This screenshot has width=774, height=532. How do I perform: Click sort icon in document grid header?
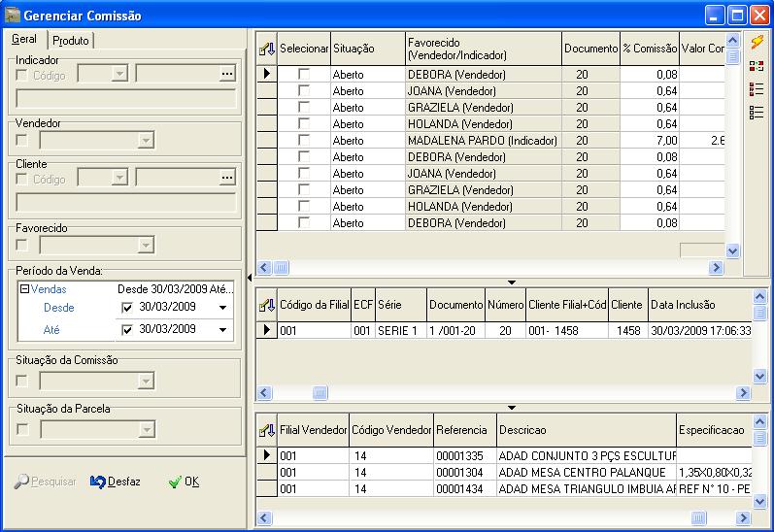coord(265,305)
